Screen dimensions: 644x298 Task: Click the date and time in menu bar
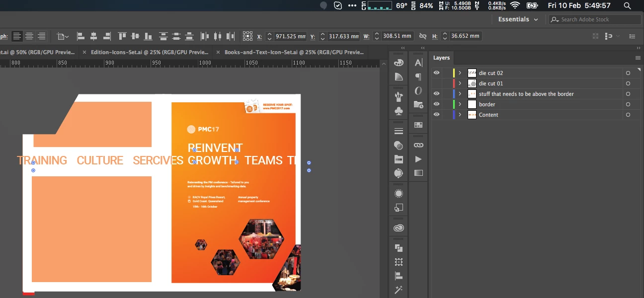point(579,5)
